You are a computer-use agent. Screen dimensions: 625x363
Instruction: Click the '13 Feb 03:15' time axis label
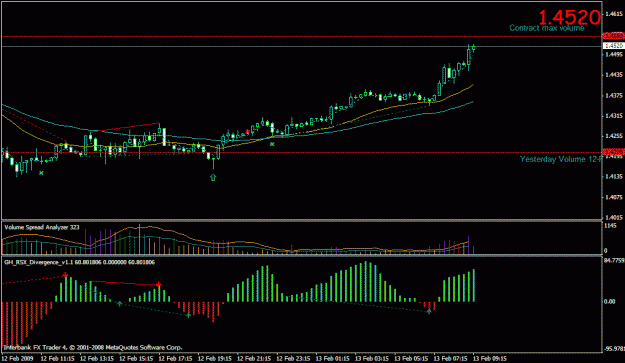372,358
